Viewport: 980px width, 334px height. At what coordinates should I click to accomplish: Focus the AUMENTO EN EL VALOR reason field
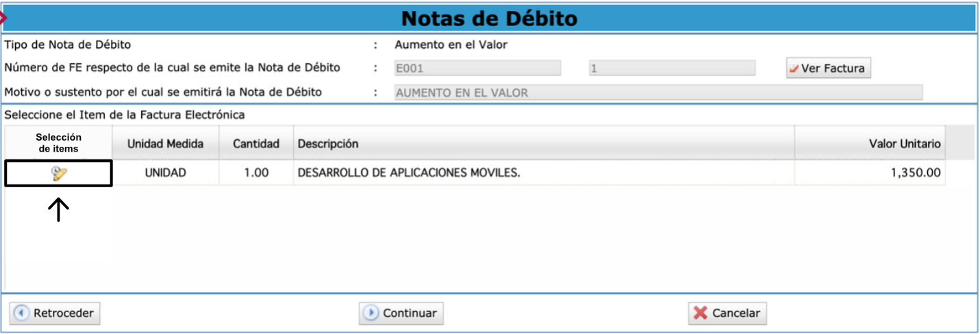tap(658, 93)
